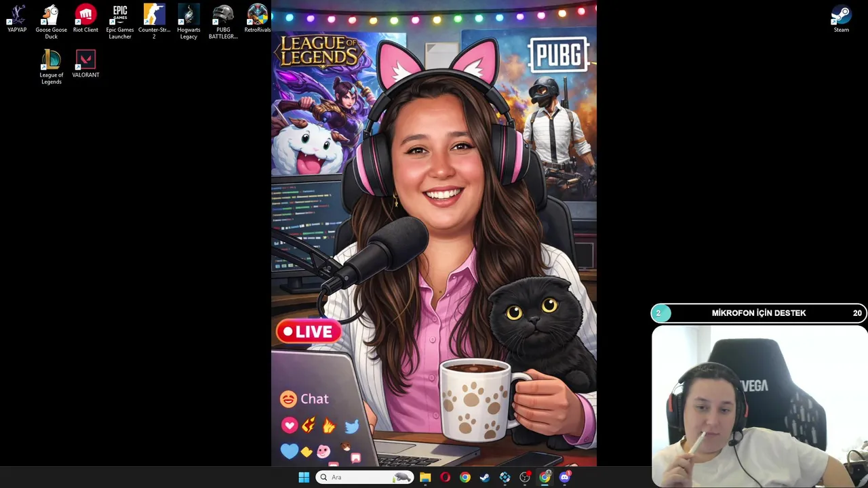This screenshot has width=868, height=488.
Task: Open File Explorer from the taskbar
Action: [x=425, y=477]
